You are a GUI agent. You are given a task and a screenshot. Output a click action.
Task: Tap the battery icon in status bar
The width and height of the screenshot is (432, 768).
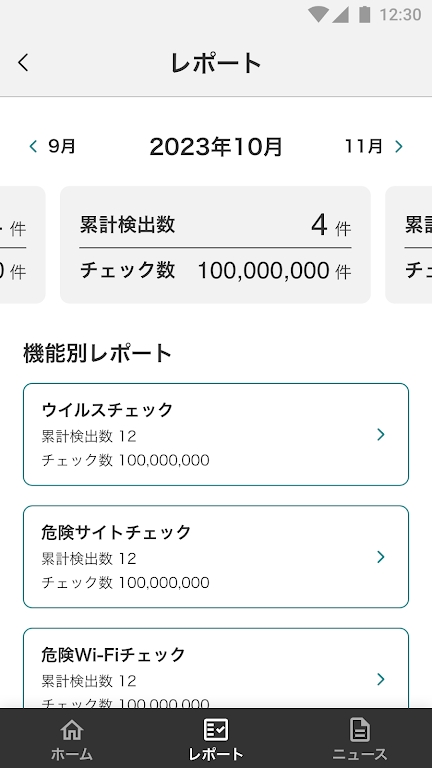364,15
